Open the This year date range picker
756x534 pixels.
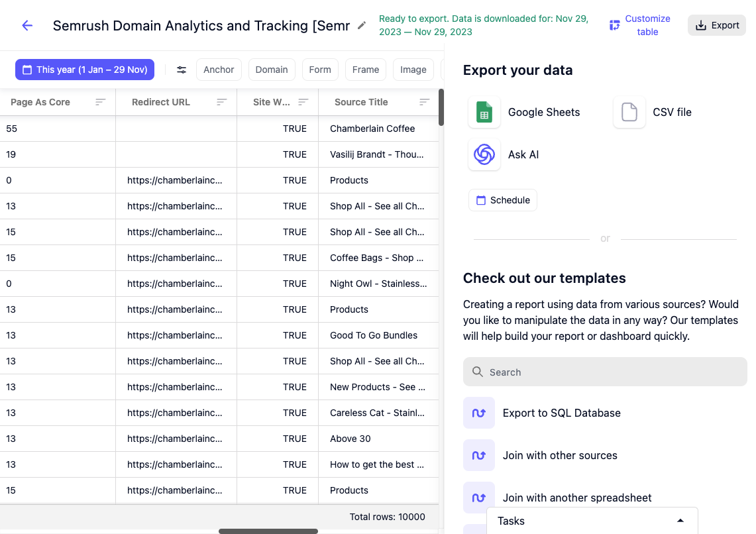click(x=85, y=69)
